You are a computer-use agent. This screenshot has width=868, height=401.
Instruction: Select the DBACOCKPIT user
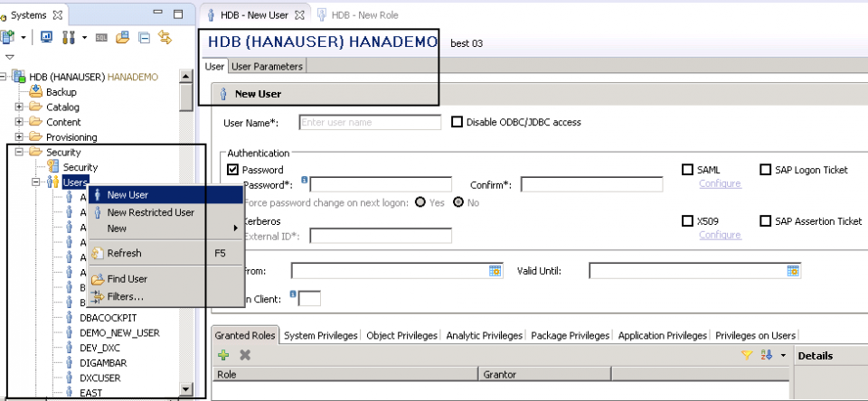click(x=108, y=318)
